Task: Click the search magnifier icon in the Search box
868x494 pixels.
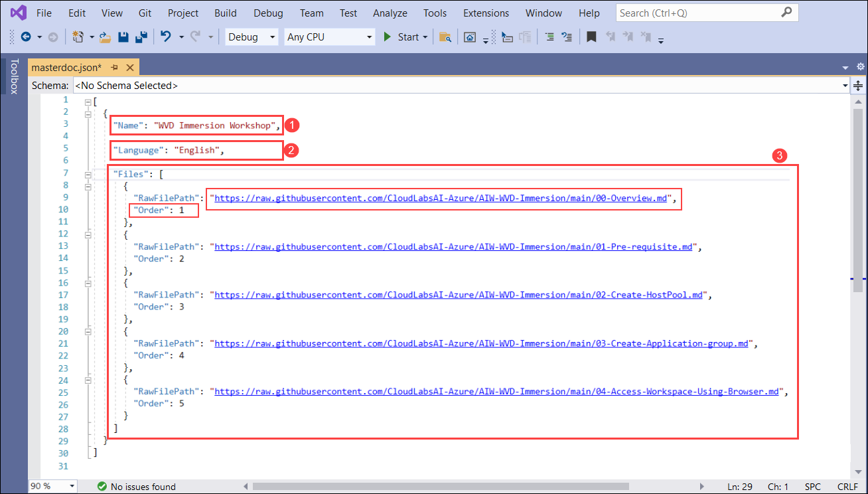Action: tap(786, 12)
